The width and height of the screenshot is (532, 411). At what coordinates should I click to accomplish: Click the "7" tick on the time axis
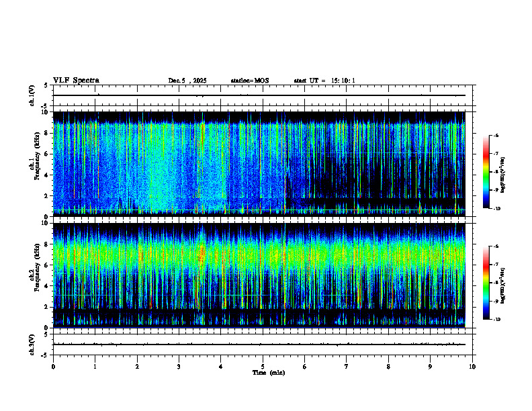(347, 367)
